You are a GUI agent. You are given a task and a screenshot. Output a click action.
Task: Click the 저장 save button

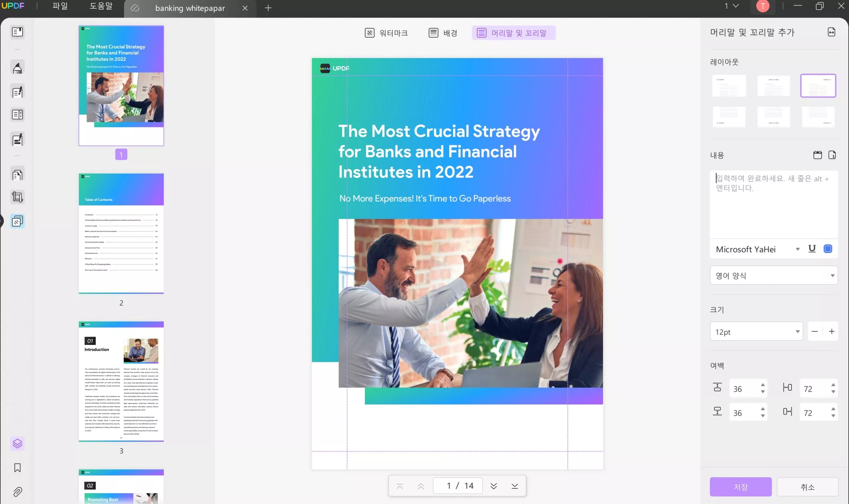740,486
